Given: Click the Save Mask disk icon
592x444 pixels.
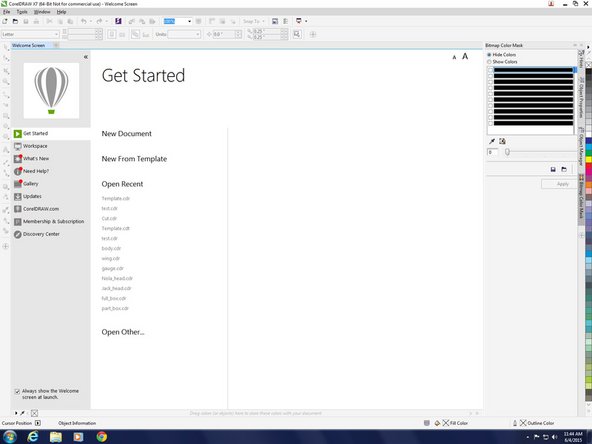Looking at the screenshot, I should [x=553, y=170].
